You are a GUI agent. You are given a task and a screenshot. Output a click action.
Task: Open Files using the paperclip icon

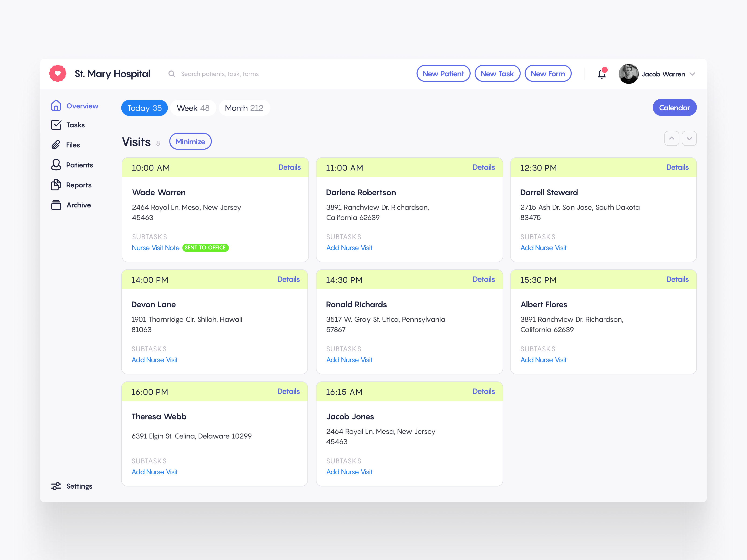pos(56,144)
